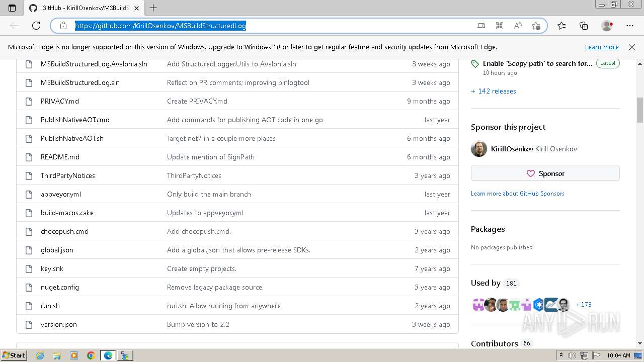The width and height of the screenshot is (644, 362).
Task: Add this page to favorites
Action: [x=536, y=26]
